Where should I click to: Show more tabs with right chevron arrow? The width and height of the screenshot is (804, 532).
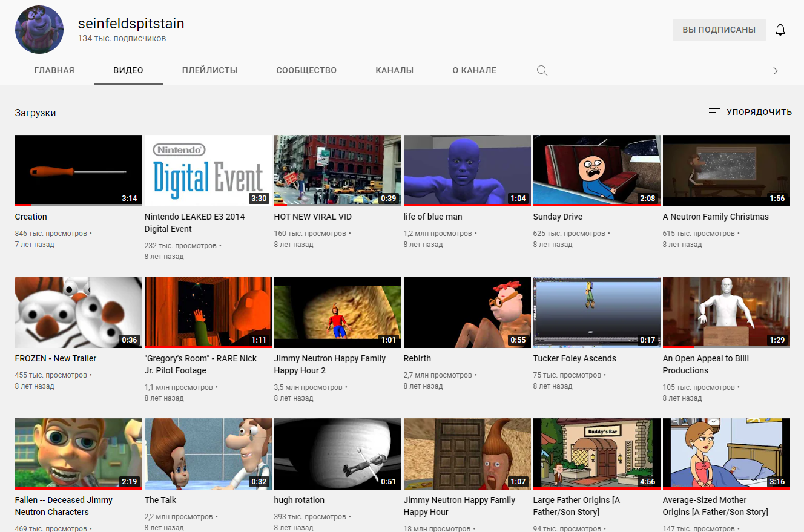click(x=776, y=71)
